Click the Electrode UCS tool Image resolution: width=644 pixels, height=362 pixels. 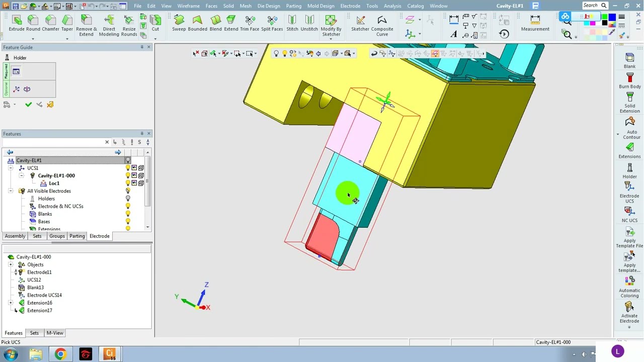pos(629,193)
